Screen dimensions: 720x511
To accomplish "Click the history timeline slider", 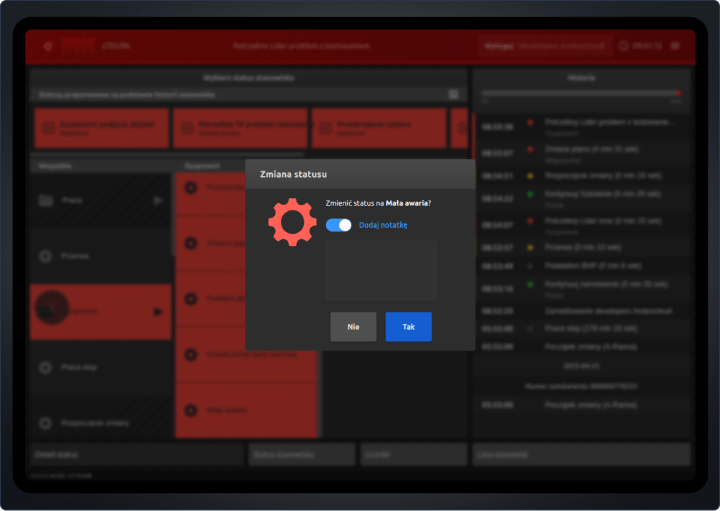I will click(x=581, y=94).
